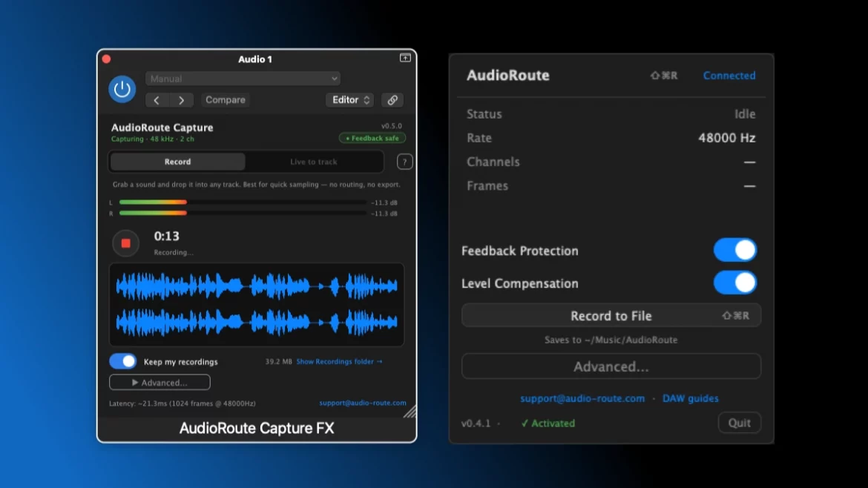Disable Feedback Protection in AudioRoute
This screenshot has height=488, width=868.
[734, 250]
